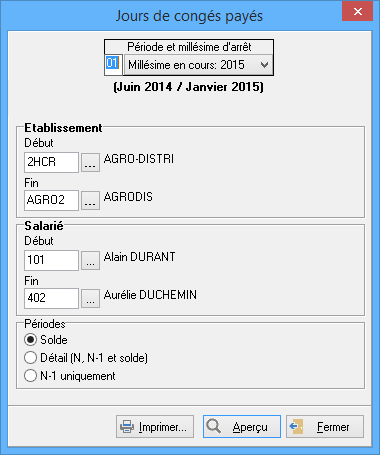This screenshot has height=455, width=380.
Task: Click the Aperçu preview button
Action: [242, 426]
